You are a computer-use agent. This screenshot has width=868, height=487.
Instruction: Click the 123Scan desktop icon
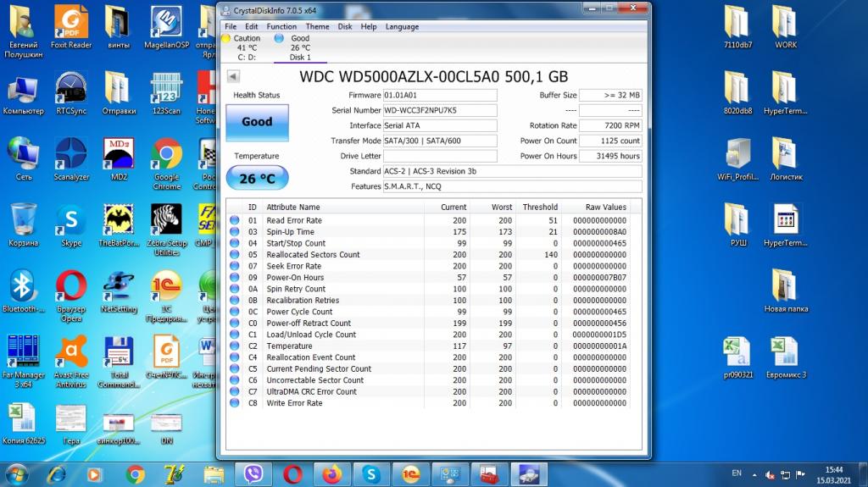(166, 92)
